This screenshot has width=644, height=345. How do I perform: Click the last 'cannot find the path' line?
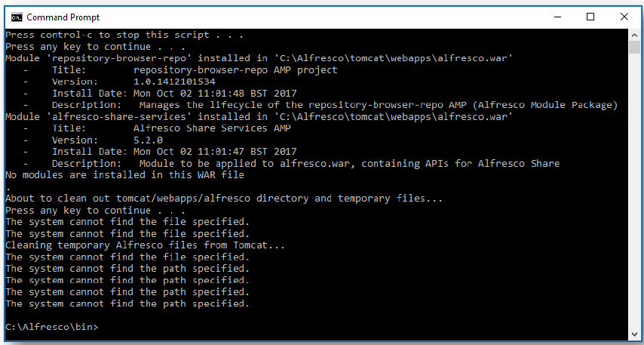tap(127, 303)
